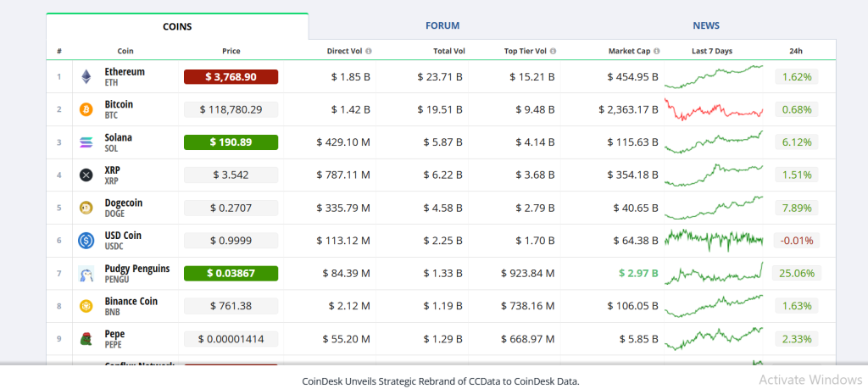Click the blue USD Coin icon
868x389 pixels.
[x=86, y=241]
